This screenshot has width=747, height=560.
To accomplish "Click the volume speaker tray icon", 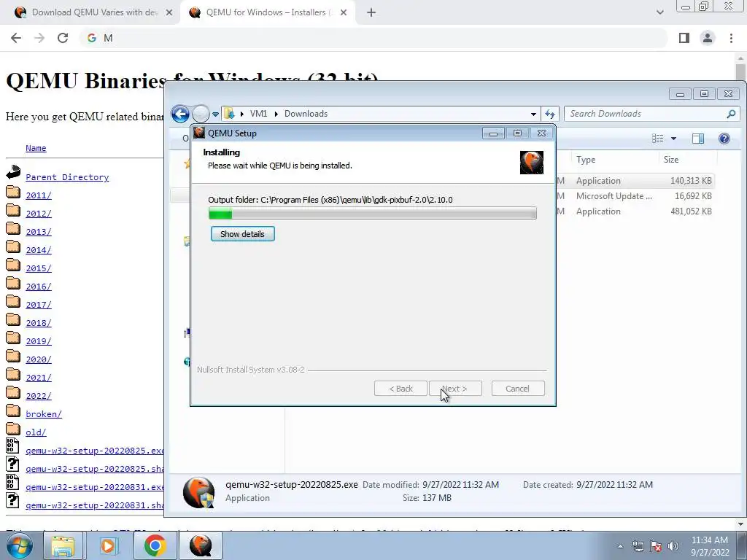I will (673, 546).
